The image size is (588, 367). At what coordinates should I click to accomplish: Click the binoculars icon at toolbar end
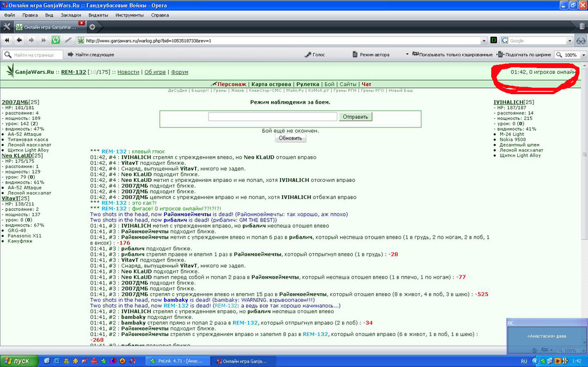pos(581,40)
